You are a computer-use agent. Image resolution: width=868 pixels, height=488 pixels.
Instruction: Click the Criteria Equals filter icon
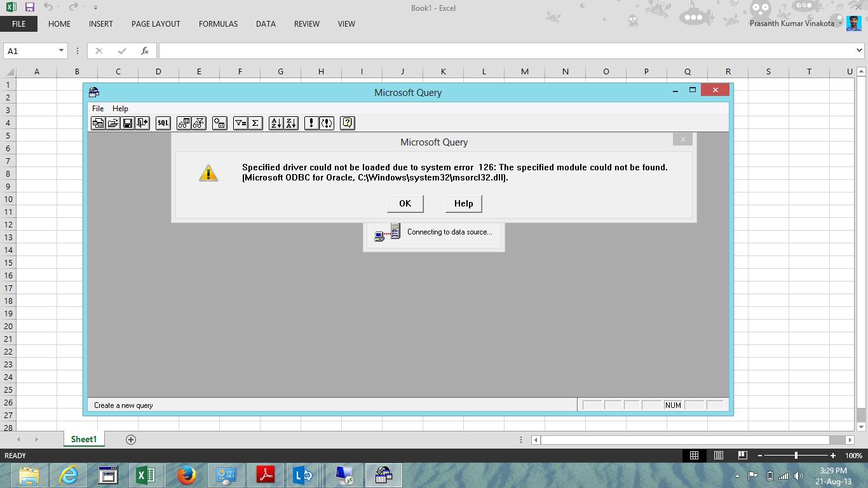240,123
